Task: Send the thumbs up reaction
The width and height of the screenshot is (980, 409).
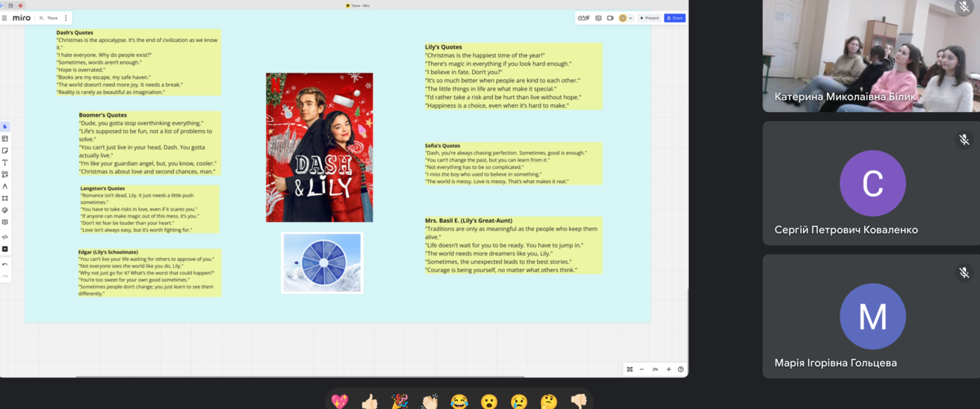Action: click(x=370, y=402)
